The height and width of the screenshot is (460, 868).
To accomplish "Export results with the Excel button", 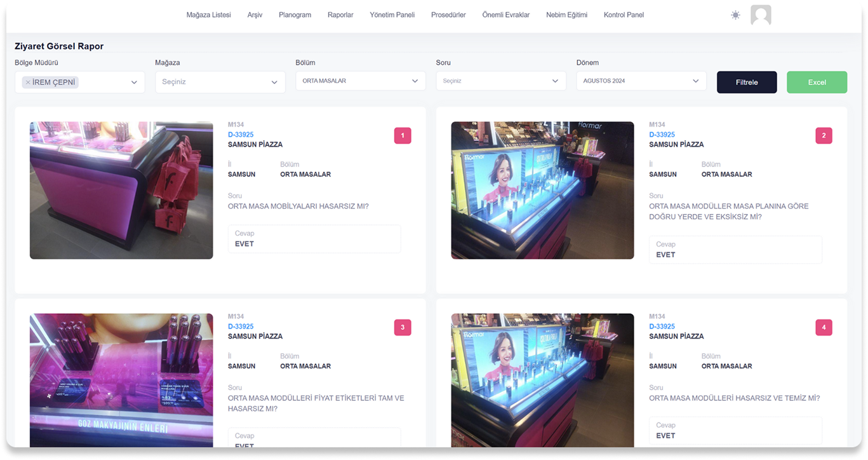I will pyautogui.click(x=817, y=82).
